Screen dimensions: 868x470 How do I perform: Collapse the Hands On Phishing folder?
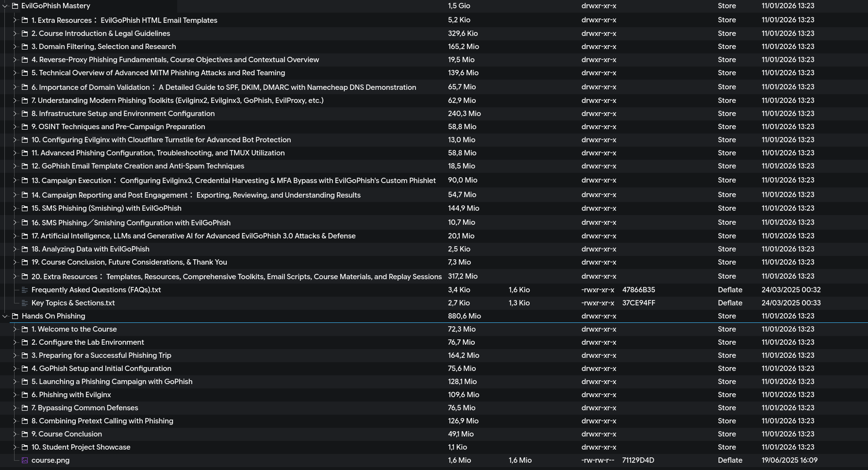(5, 316)
